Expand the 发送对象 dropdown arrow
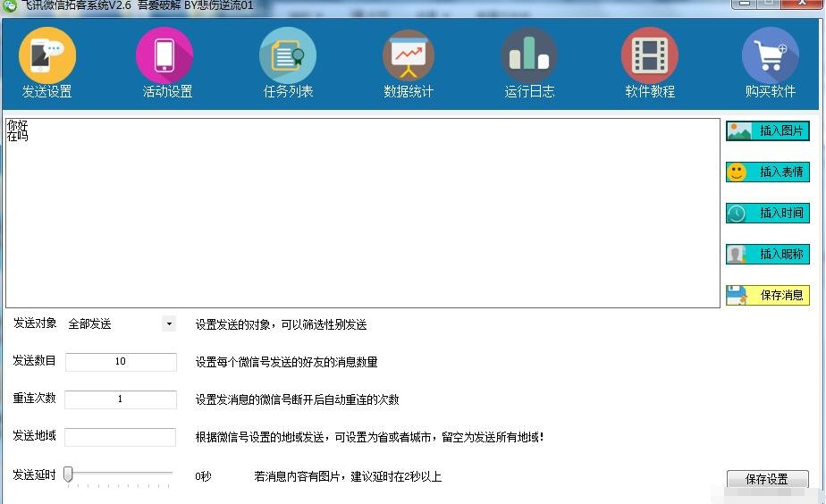 pyautogui.click(x=169, y=323)
